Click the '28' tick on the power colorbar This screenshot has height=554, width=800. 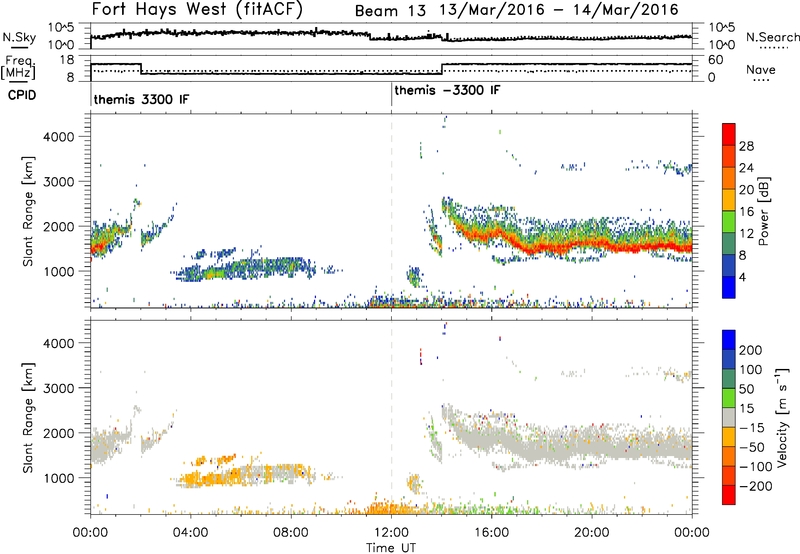click(746, 146)
